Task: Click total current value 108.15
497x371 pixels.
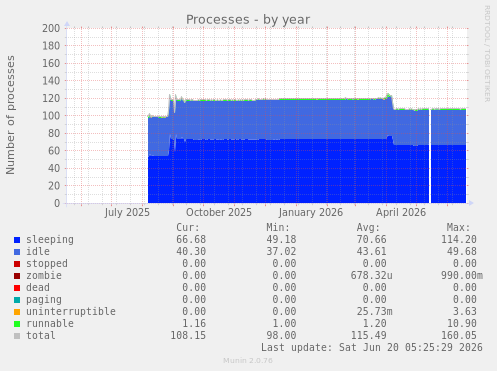Action: point(188,335)
